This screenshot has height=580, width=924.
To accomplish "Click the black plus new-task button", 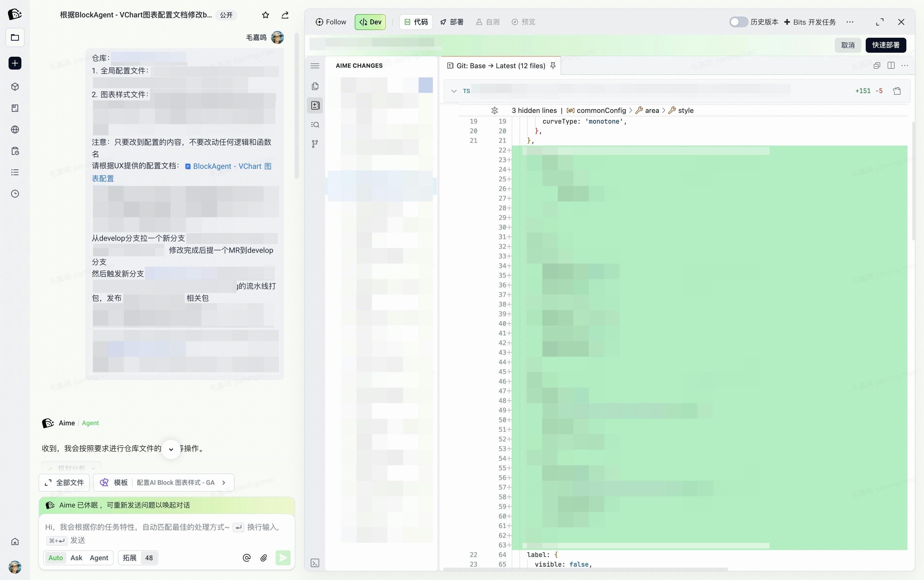I will point(15,63).
